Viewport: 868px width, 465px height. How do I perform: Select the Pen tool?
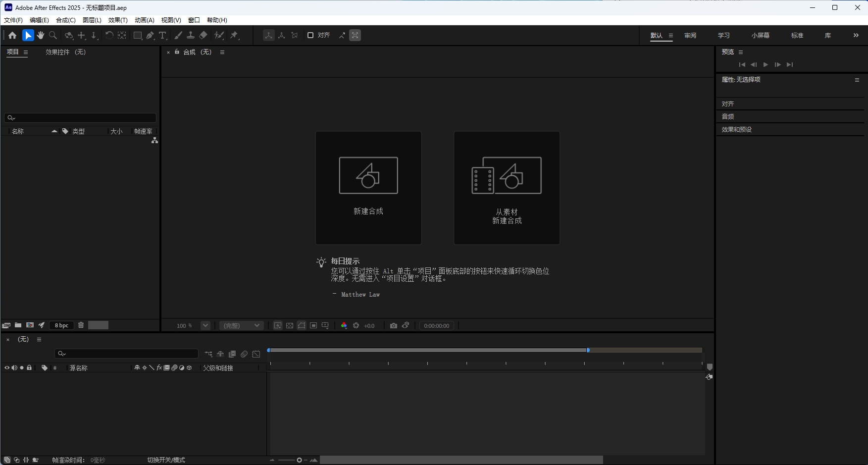[x=151, y=35]
